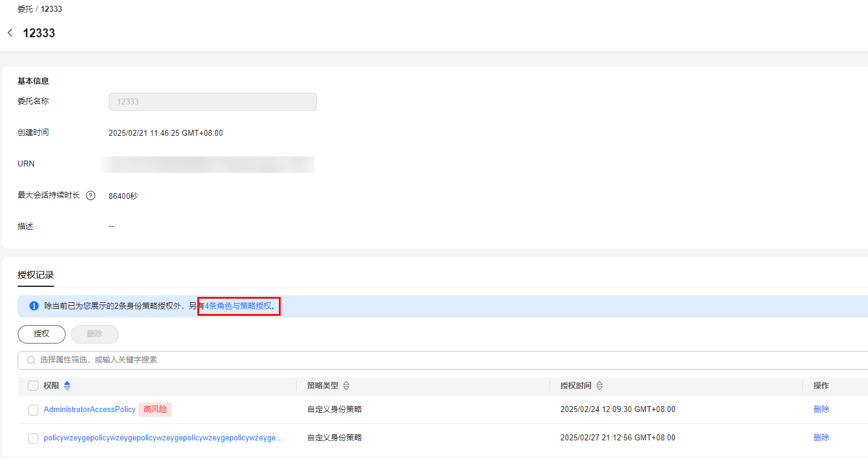Check the AdministratorAccessPolicy row checkbox

pyautogui.click(x=33, y=410)
